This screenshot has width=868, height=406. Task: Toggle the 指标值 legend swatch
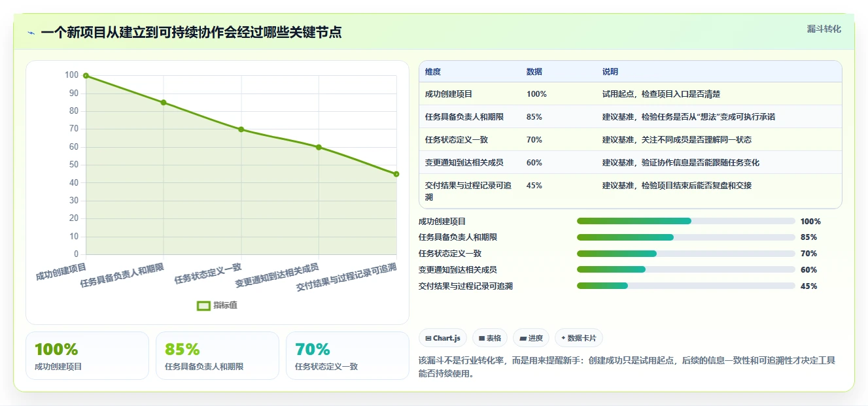(x=203, y=305)
